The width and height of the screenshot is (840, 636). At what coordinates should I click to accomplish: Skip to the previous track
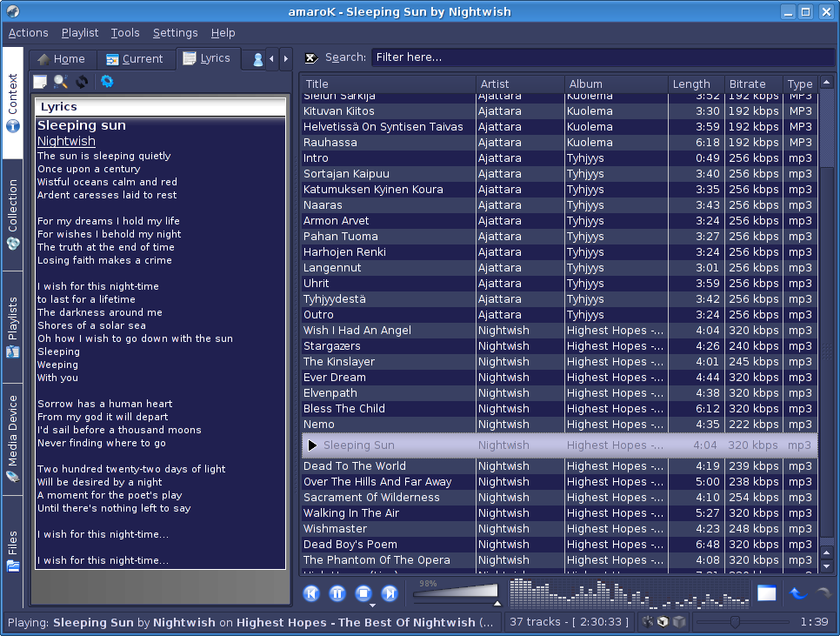311,593
